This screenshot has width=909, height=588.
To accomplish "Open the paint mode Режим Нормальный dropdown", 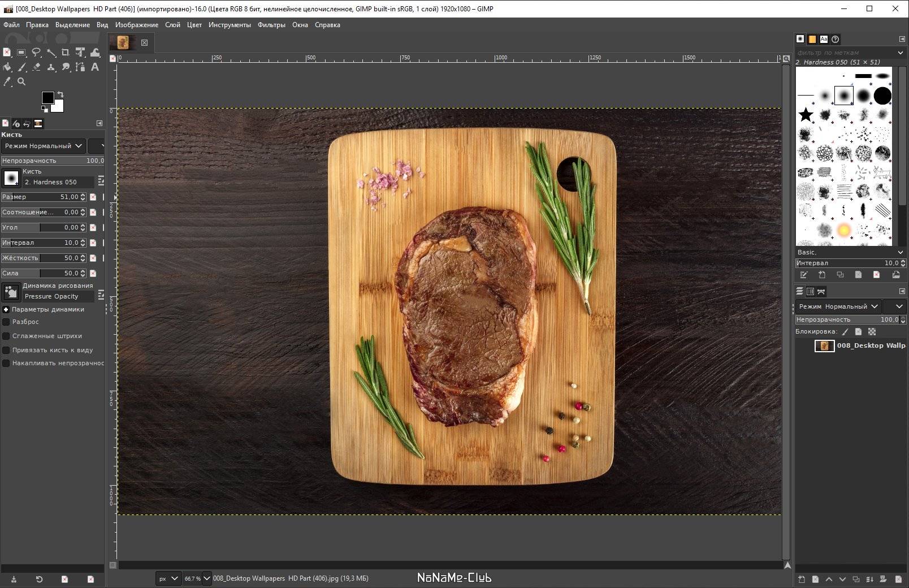I will [44, 146].
